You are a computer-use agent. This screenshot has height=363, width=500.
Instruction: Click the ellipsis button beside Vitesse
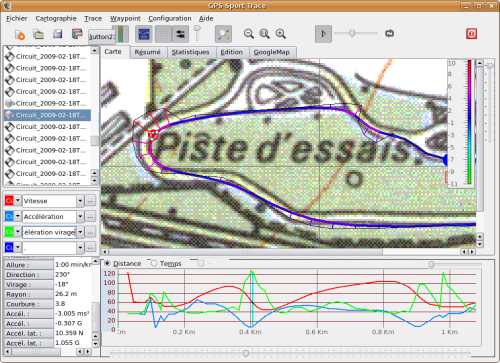pyautogui.click(x=90, y=201)
